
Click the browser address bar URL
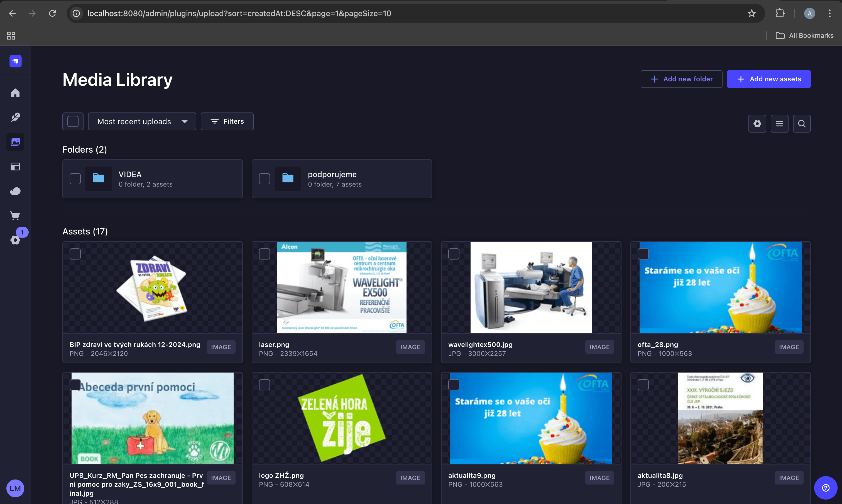pos(239,13)
